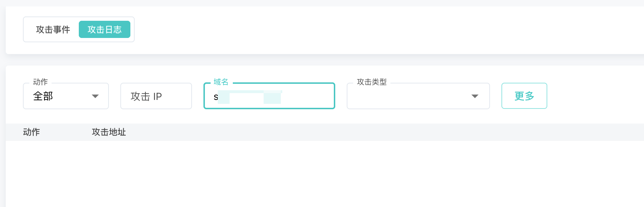
Task: Click inside the 域名 input field
Action: click(x=304, y=96)
